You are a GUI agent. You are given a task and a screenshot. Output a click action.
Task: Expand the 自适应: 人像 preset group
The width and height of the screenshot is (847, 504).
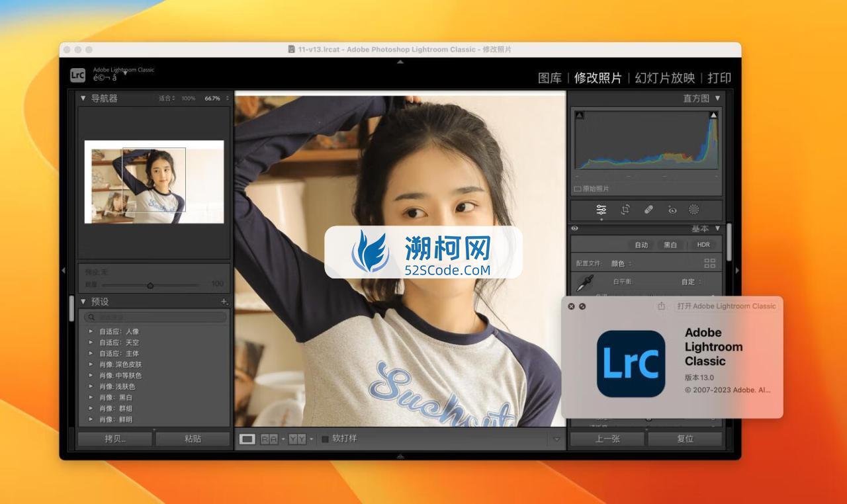point(91,331)
